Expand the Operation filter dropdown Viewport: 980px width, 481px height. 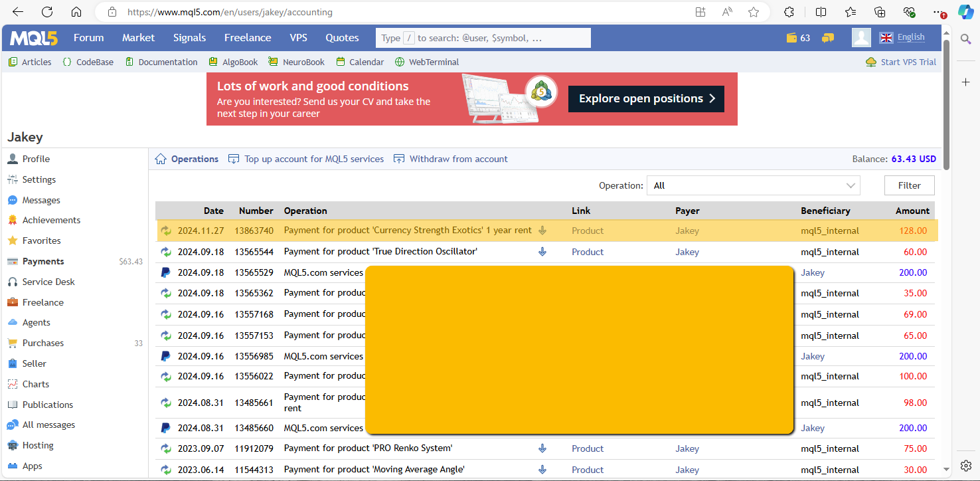(x=754, y=185)
